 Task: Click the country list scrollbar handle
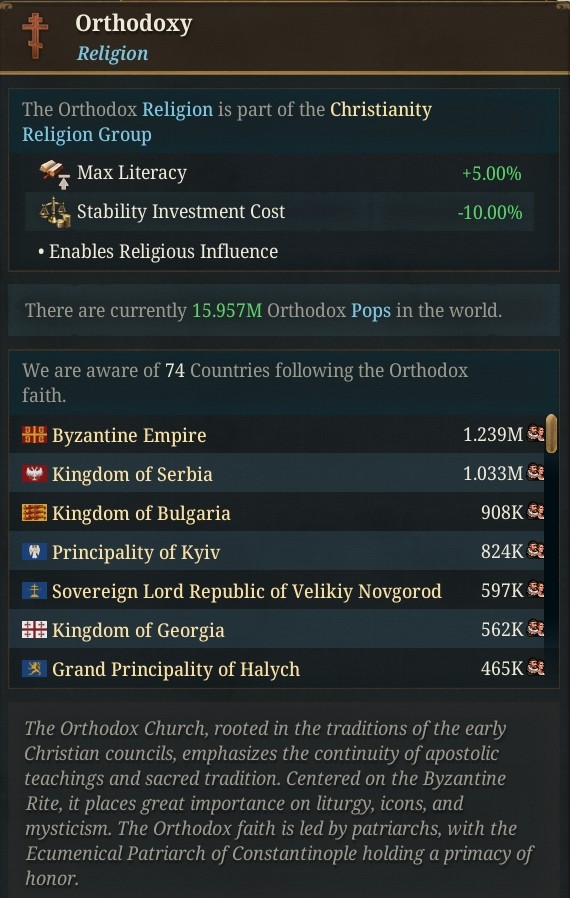[x=552, y=434]
